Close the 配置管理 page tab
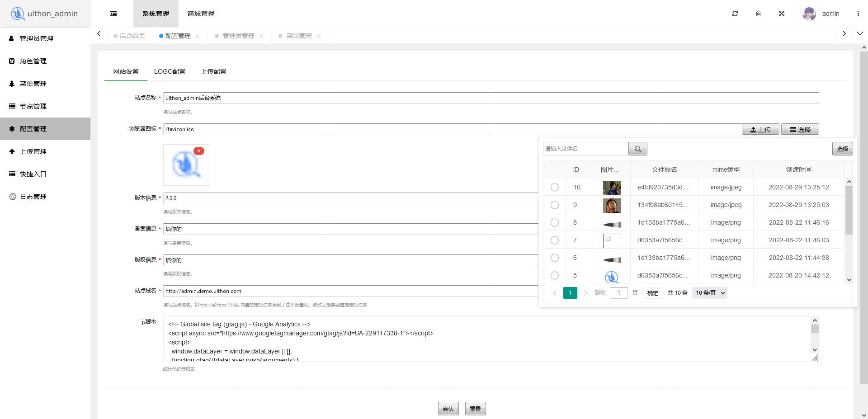 198,36
